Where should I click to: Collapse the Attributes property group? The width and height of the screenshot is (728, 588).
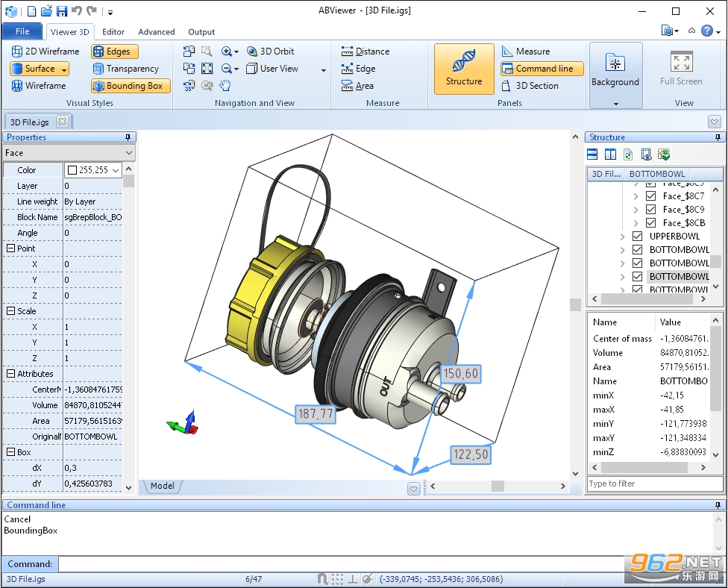click(10, 374)
